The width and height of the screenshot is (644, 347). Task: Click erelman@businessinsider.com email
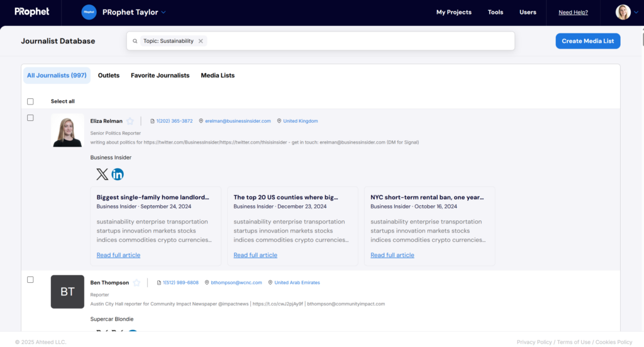[238, 121]
